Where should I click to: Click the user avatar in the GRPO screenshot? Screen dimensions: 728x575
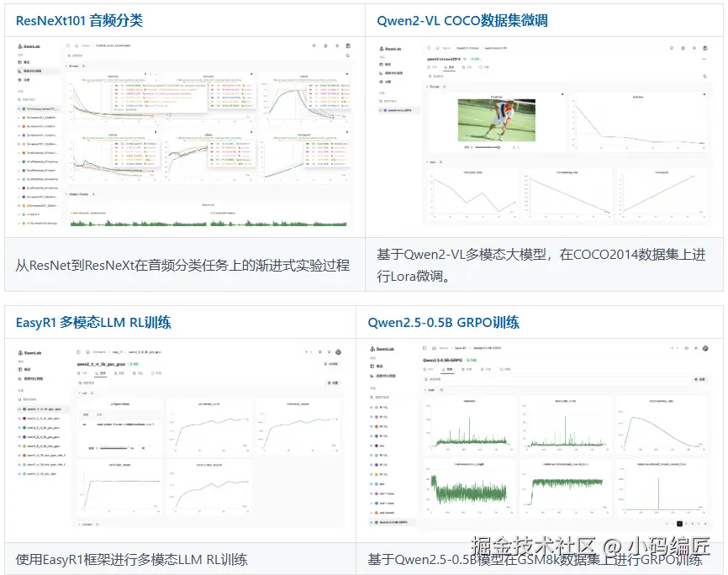[x=705, y=348]
